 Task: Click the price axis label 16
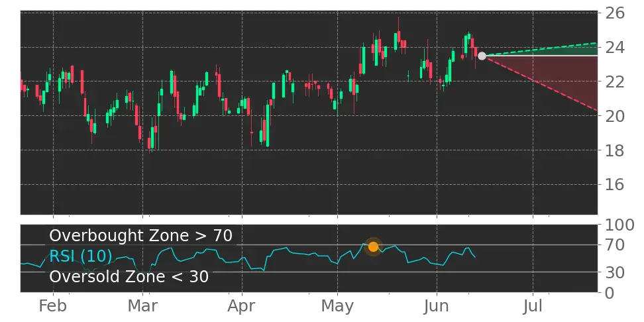(x=614, y=184)
